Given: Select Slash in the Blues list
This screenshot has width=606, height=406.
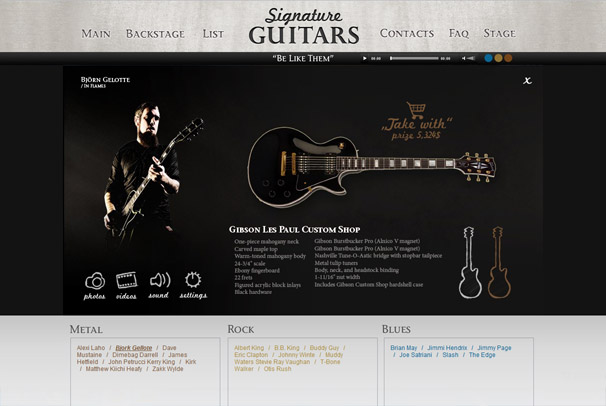Looking at the screenshot, I should (x=450, y=355).
